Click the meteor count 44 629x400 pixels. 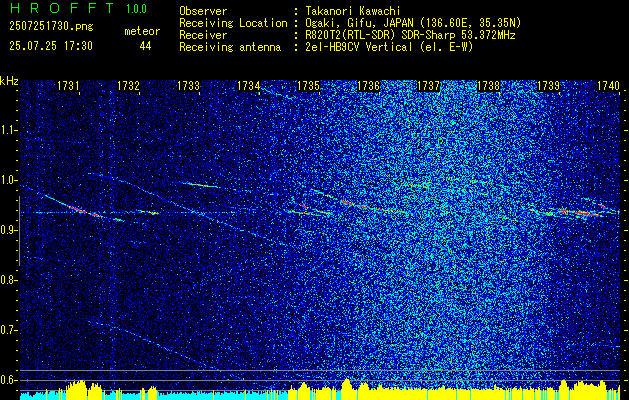[x=145, y=46]
